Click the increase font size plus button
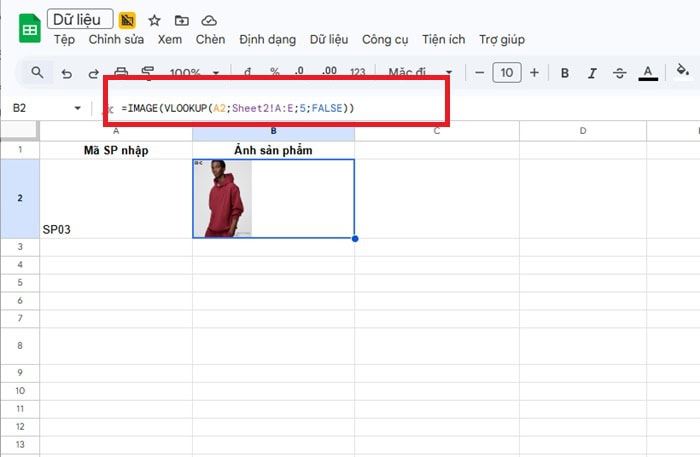This screenshot has height=457, width=700. click(x=534, y=73)
